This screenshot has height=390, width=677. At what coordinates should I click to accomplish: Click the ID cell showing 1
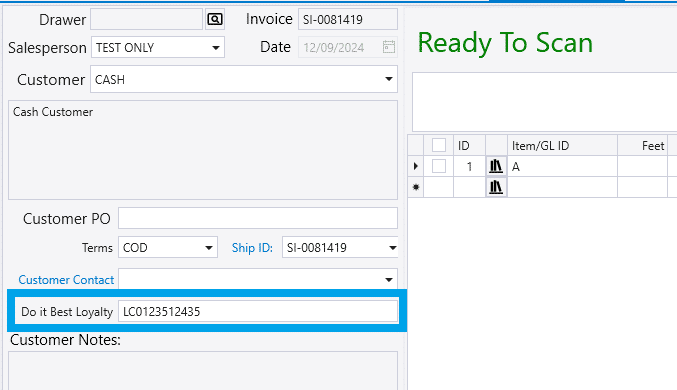(469, 166)
